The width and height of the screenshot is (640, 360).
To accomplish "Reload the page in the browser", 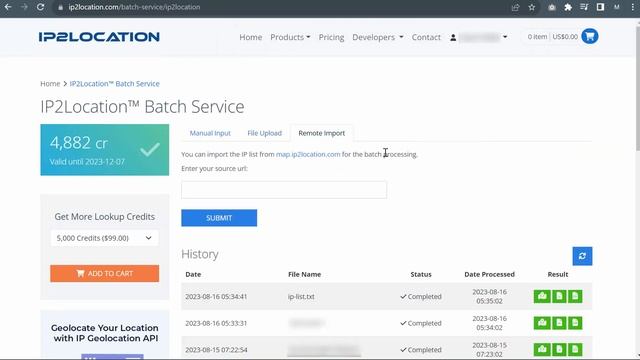I will click(x=40, y=7).
